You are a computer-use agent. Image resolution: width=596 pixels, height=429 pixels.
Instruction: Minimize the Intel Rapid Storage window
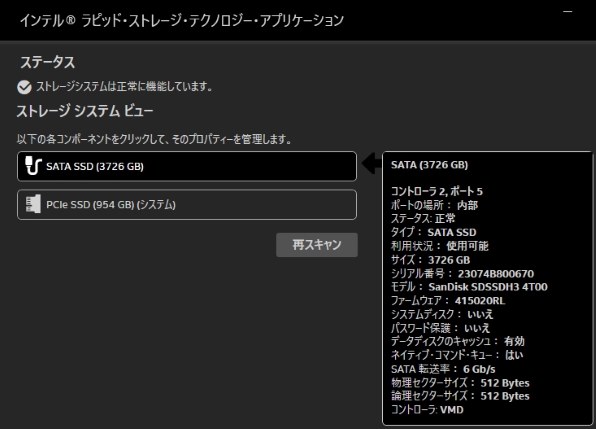tap(567, 12)
